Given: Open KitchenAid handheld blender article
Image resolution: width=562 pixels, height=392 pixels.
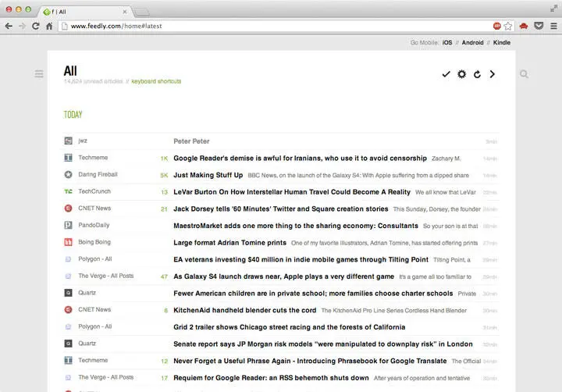Looking at the screenshot, I should (x=245, y=310).
